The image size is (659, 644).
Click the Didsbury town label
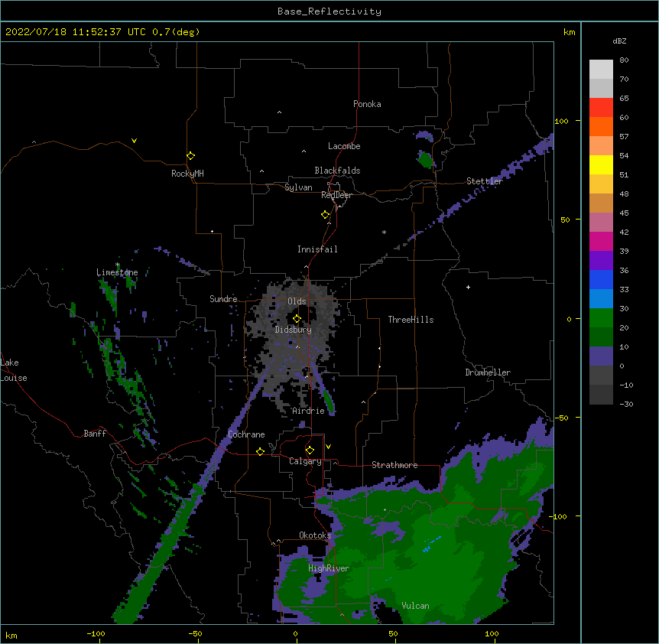294,330
